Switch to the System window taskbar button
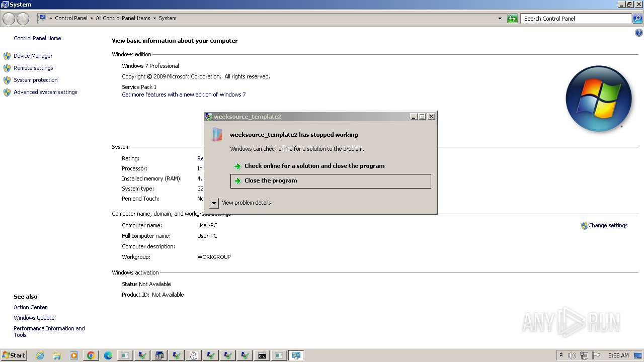The image size is (644, 362). pyautogui.click(x=296, y=355)
